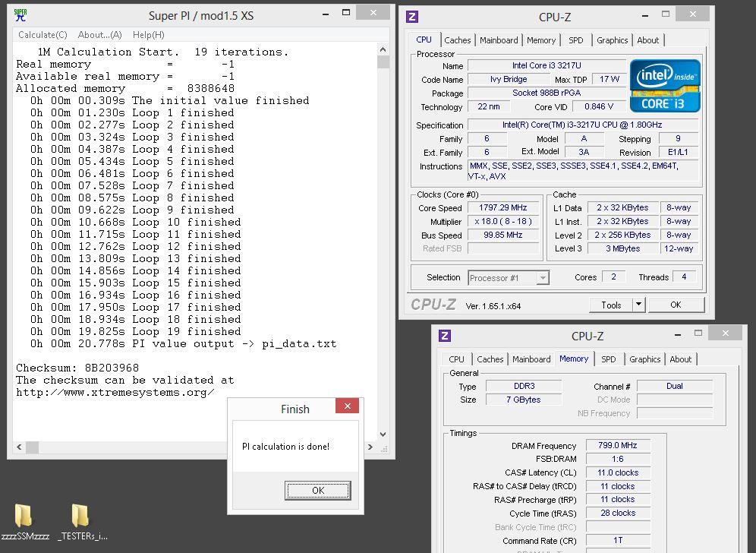
Task: Click Bus Speed value '99.85 MHz'
Action: [503, 235]
